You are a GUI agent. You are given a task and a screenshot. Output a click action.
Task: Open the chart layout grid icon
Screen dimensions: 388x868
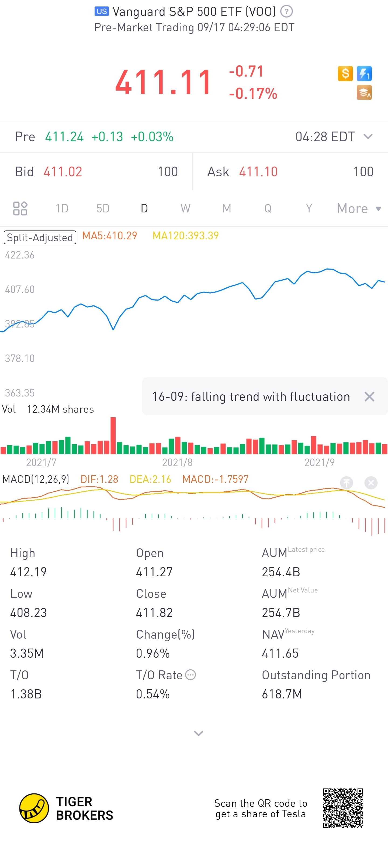20,208
